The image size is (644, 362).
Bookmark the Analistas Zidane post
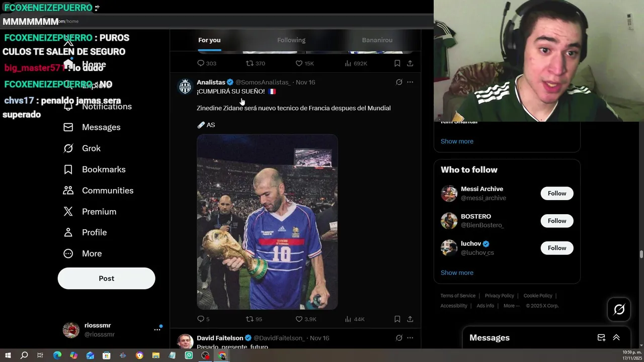click(x=397, y=319)
